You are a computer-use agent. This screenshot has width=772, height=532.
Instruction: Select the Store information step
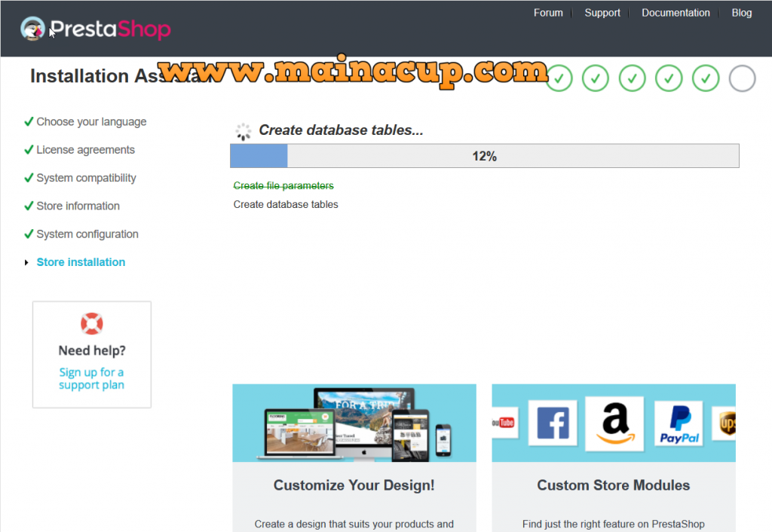(78, 206)
